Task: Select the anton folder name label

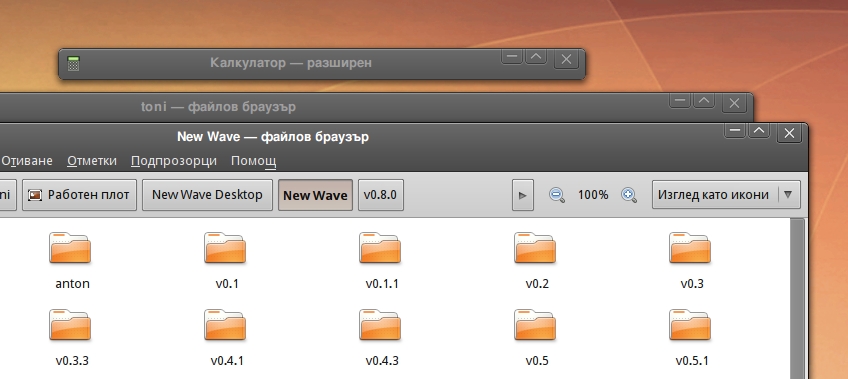Action: pos(72,283)
